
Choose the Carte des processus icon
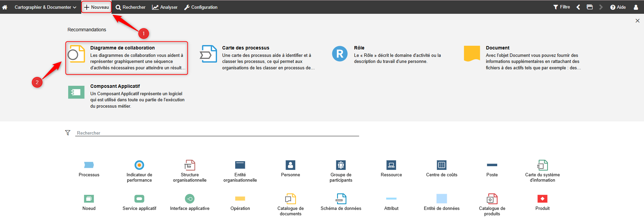coord(209,54)
